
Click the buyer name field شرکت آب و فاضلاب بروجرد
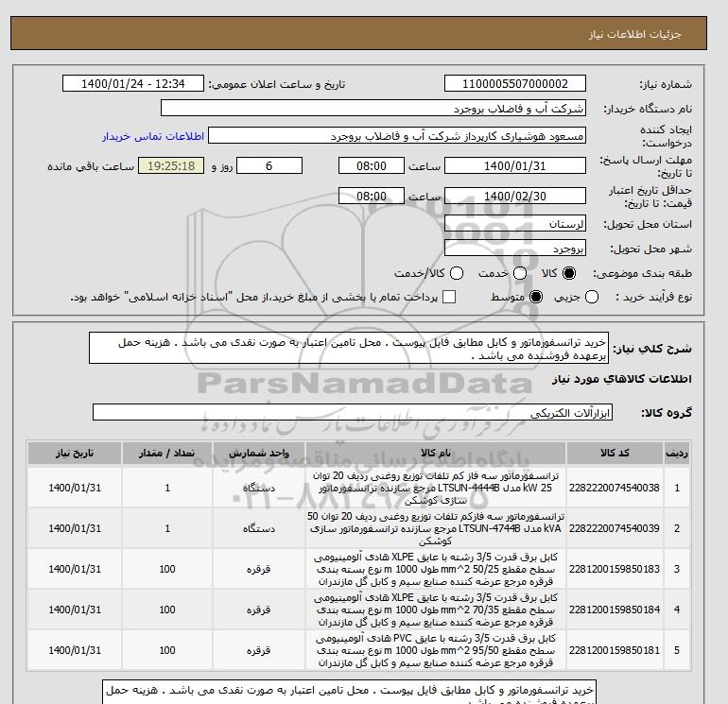(x=373, y=108)
